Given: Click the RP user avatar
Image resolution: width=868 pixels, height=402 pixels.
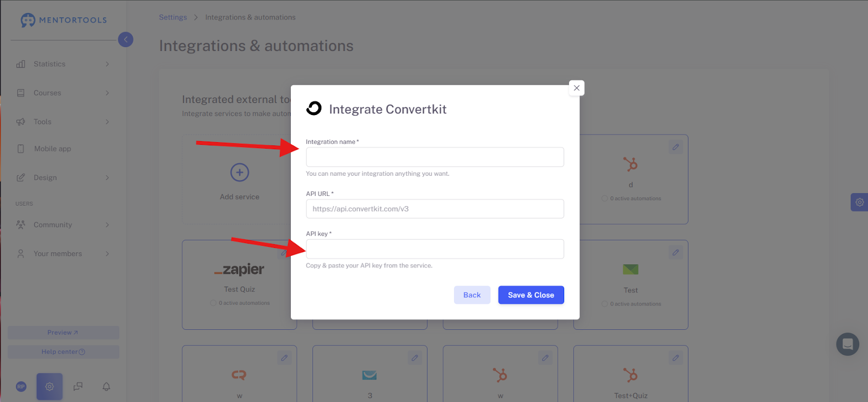Looking at the screenshot, I should coord(21,386).
